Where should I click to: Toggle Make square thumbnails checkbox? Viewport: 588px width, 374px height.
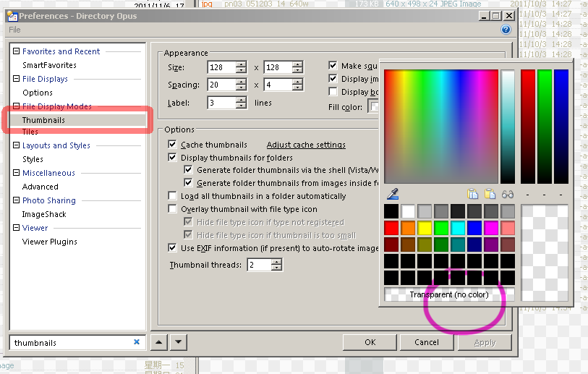(333, 66)
